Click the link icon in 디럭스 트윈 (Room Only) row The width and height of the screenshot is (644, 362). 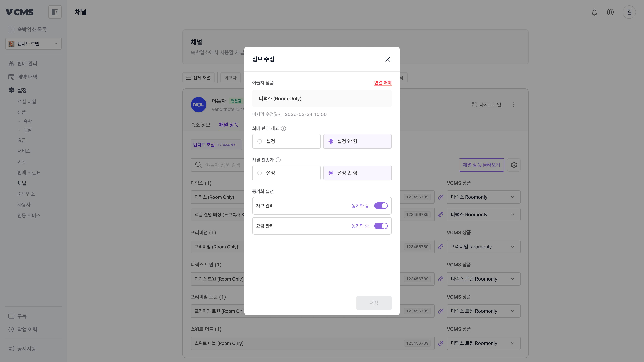(441, 279)
